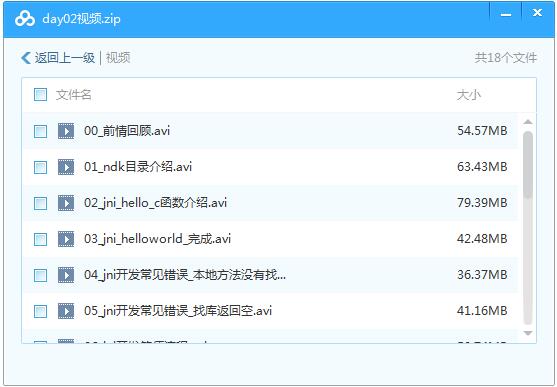The width and height of the screenshot is (557, 387).
Task: Click the back chevron arrow icon
Action: pos(26,58)
